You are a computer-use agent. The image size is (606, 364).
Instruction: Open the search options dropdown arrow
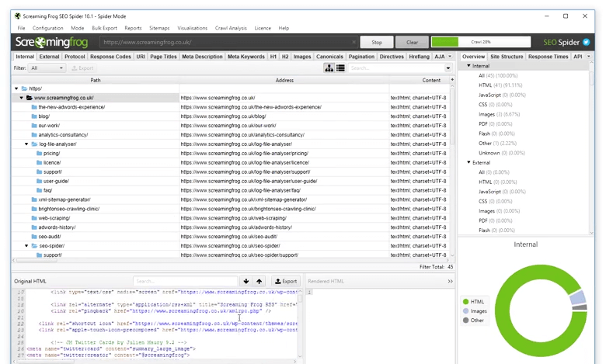[x=448, y=68]
